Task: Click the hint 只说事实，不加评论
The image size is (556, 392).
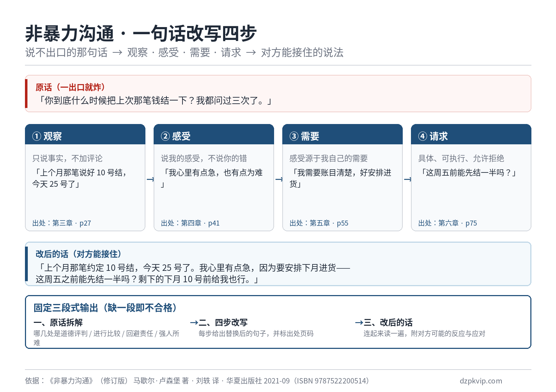Action: (67, 158)
